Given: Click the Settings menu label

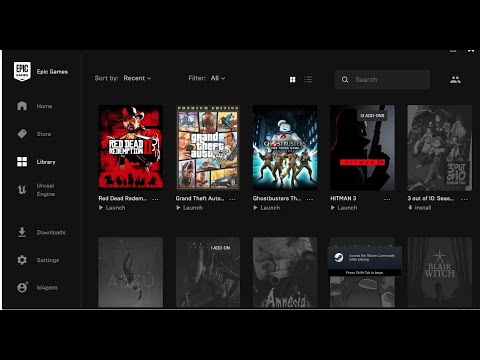Looking at the screenshot, I should (48, 260).
